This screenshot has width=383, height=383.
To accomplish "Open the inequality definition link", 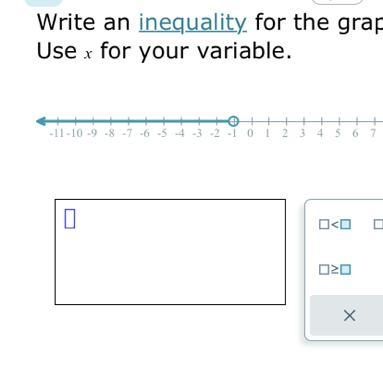I will coord(193,22).
